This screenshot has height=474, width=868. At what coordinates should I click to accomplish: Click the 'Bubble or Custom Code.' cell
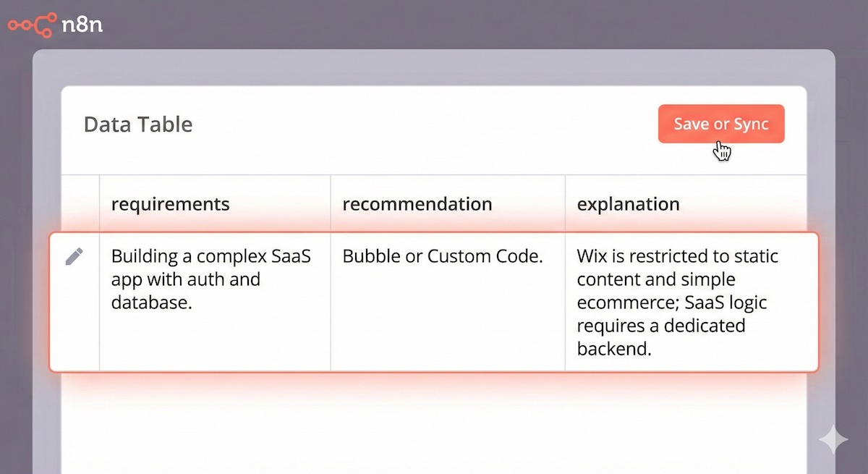tap(442, 256)
